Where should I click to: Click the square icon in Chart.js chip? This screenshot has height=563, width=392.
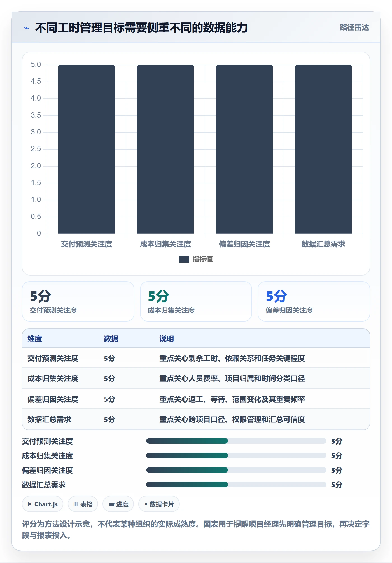30,504
